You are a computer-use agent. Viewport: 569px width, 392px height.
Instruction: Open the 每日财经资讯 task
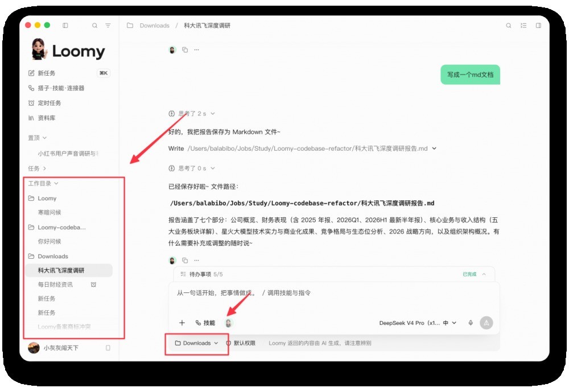pyautogui.click(x=55, y=284)
